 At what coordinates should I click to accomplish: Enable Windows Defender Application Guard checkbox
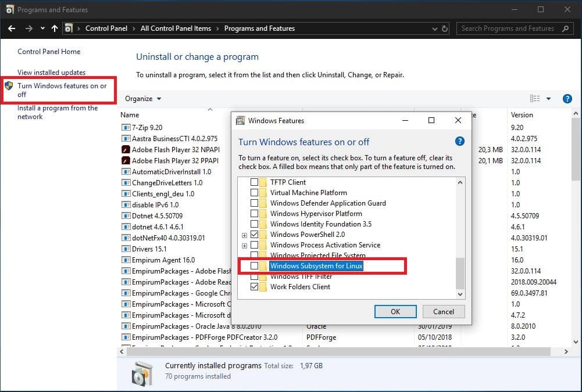coord(254,203)
